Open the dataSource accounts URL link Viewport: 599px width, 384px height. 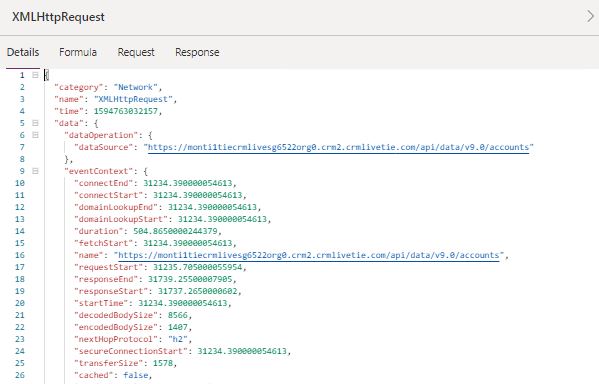(x=338, y=147)
